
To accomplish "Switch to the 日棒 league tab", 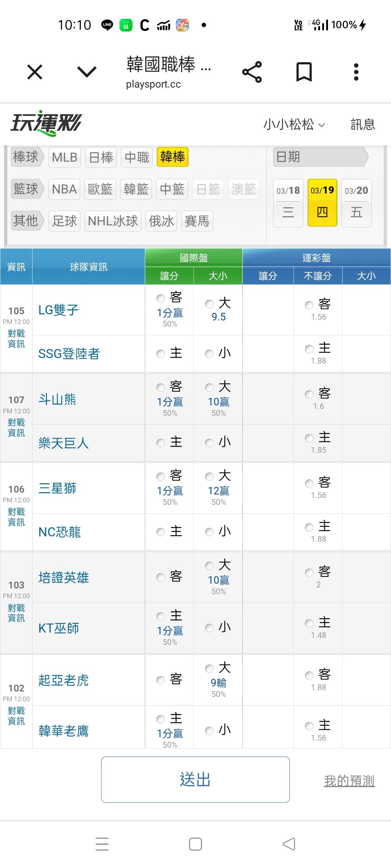I will 101,157.
